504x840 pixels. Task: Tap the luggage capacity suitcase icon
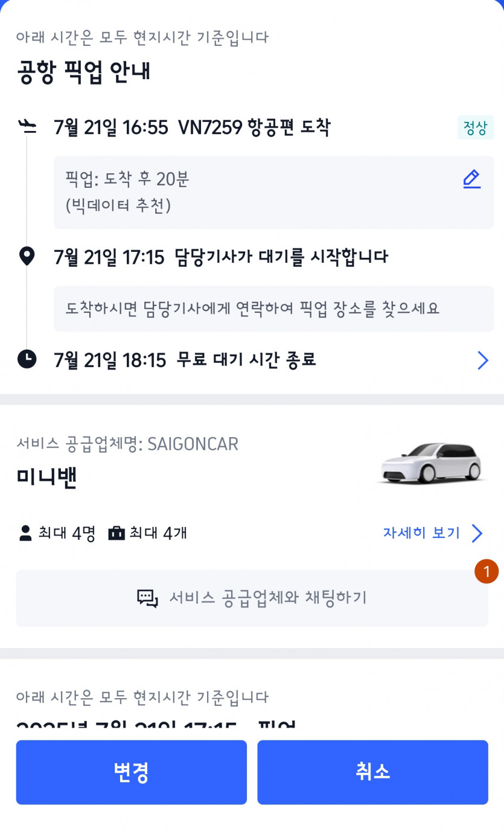pos(116,533)
